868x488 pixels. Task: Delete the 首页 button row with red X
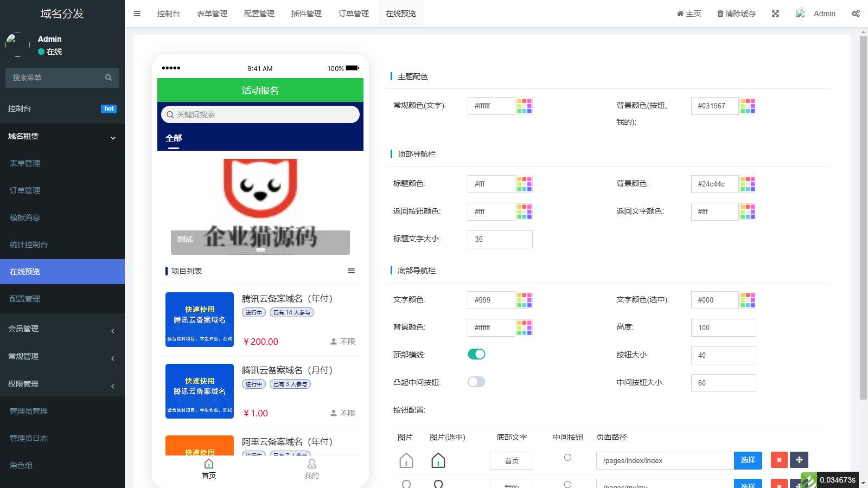coord(779,460)
